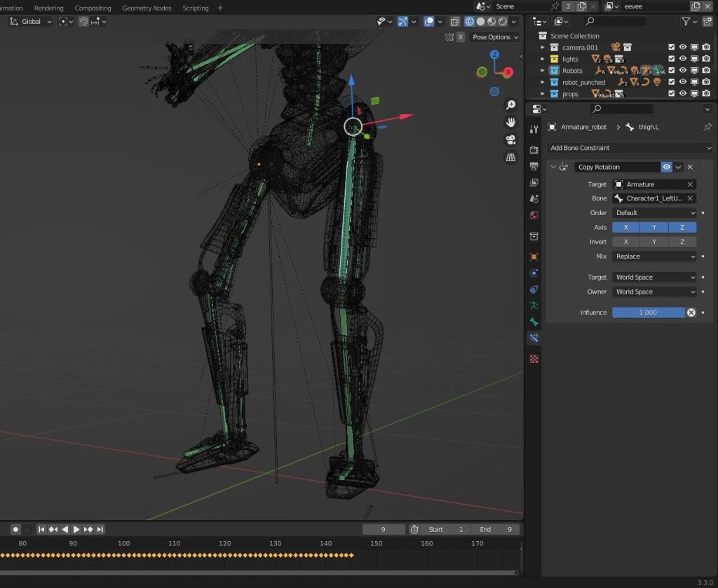
Task: Jump to the timeline start frame
Action: (41, 529)
